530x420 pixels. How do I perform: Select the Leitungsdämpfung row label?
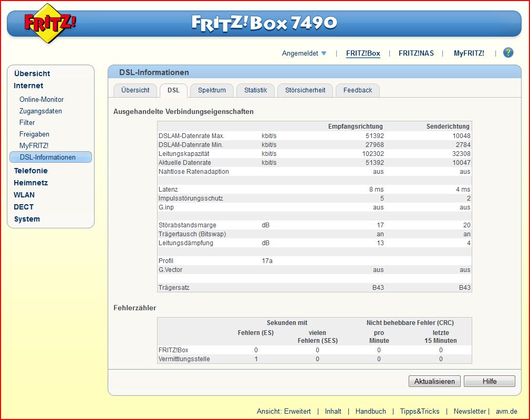186,243
